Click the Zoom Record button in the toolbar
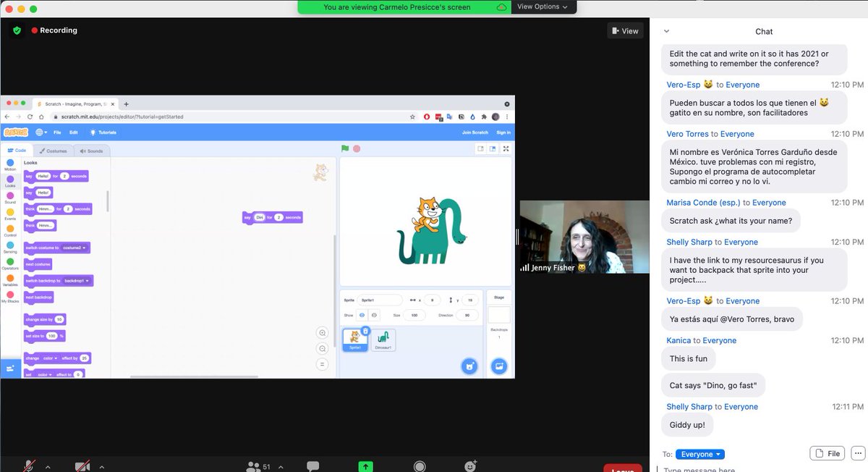The image size is (868, 472). (x=420, y=467)
